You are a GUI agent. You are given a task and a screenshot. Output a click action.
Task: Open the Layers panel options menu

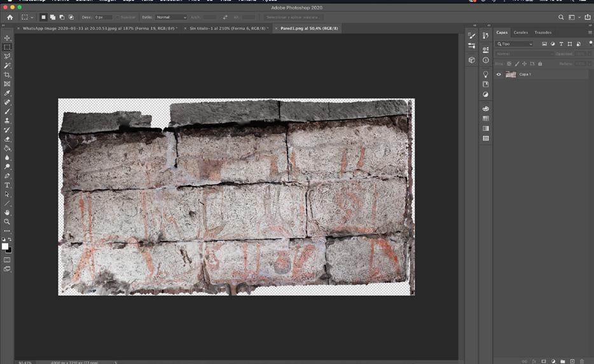[x=590, y=32]
